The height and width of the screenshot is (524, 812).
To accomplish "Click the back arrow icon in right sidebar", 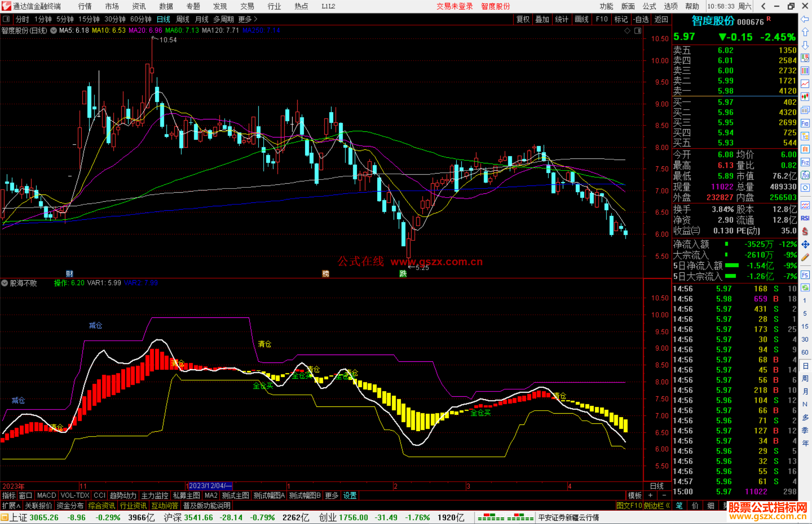I will 805,19.
